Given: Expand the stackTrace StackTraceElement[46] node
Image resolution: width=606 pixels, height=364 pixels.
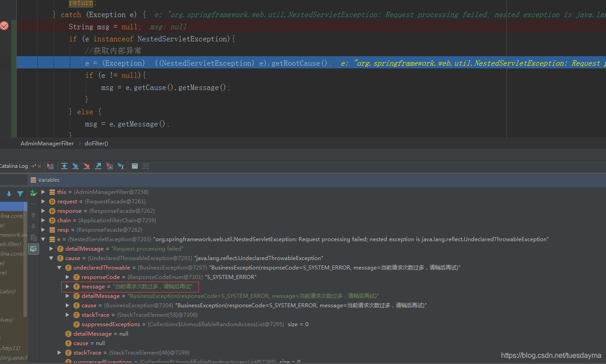Looking at the screenshot, I should pos(59,353).
